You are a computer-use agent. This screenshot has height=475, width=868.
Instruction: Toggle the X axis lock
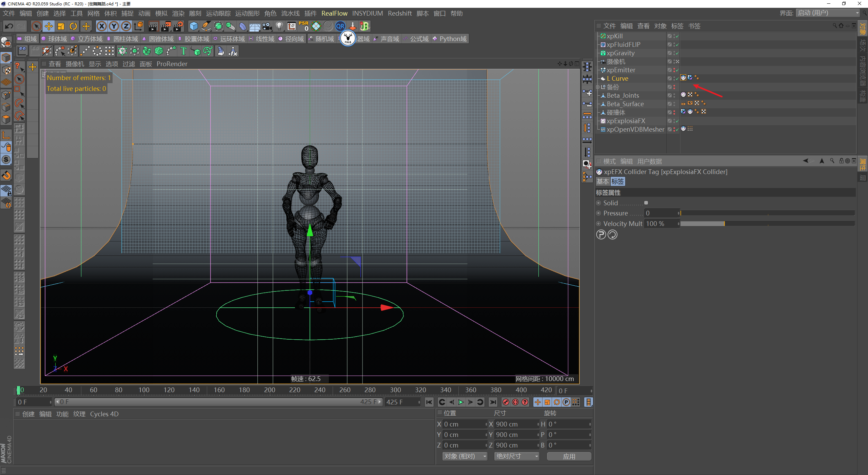pos(101,26)
